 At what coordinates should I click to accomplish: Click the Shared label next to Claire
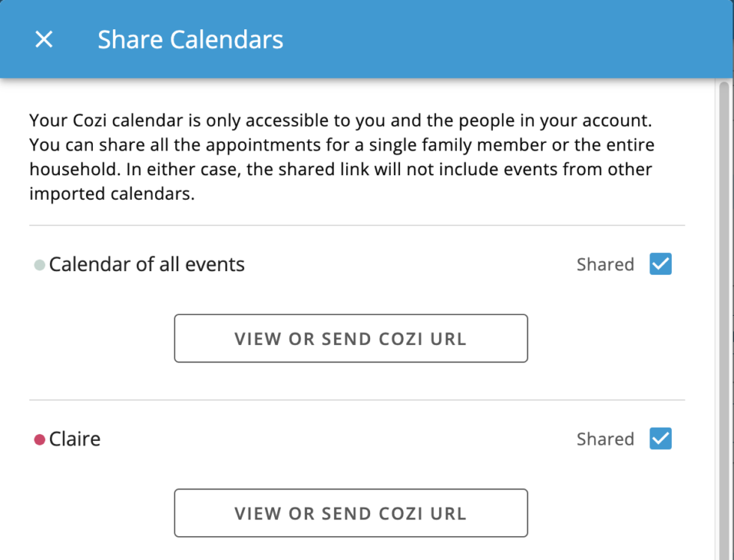click(x=605, y=439)
